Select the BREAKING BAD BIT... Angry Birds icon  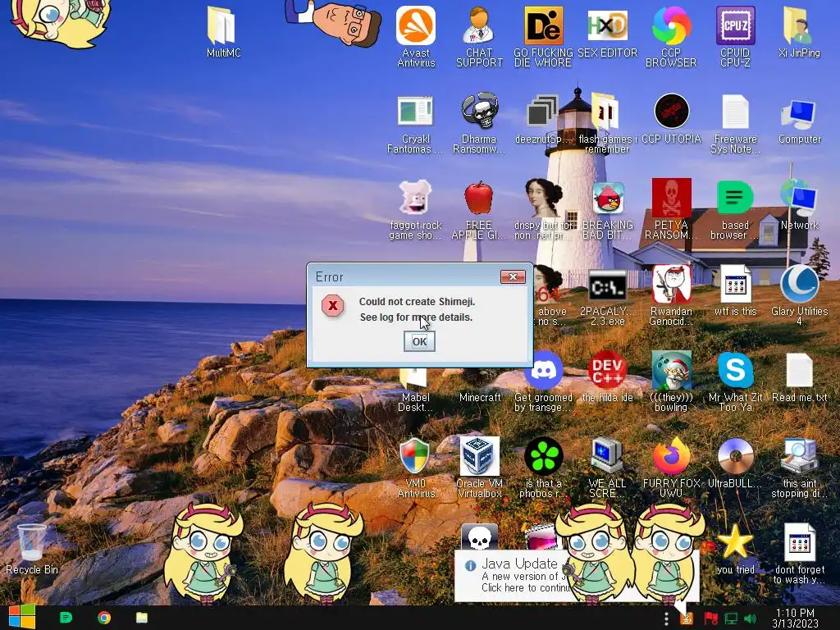(607, 209)
